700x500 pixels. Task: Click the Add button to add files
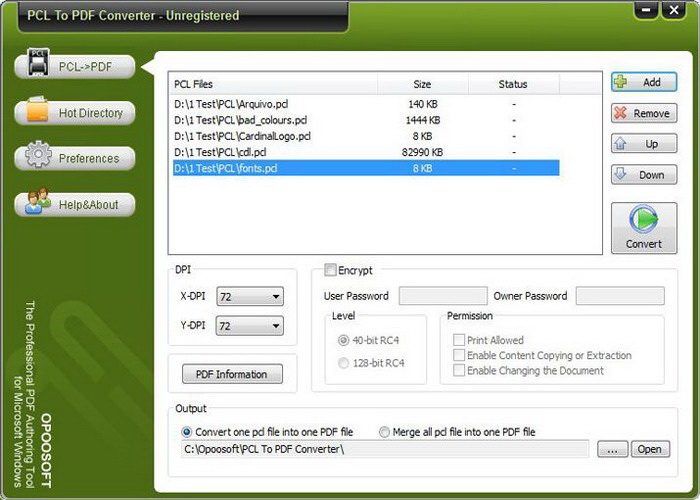(x=644, y=82)
